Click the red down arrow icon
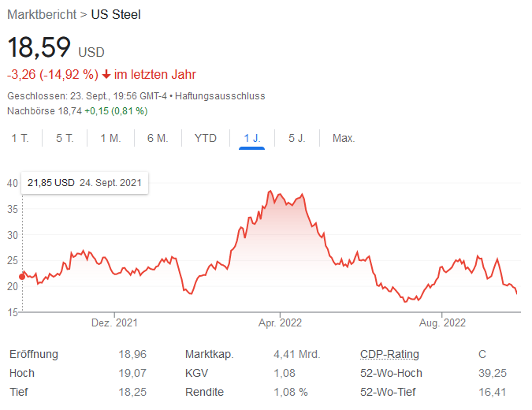This screenshot has height=410, width=532. coord(106,75)
